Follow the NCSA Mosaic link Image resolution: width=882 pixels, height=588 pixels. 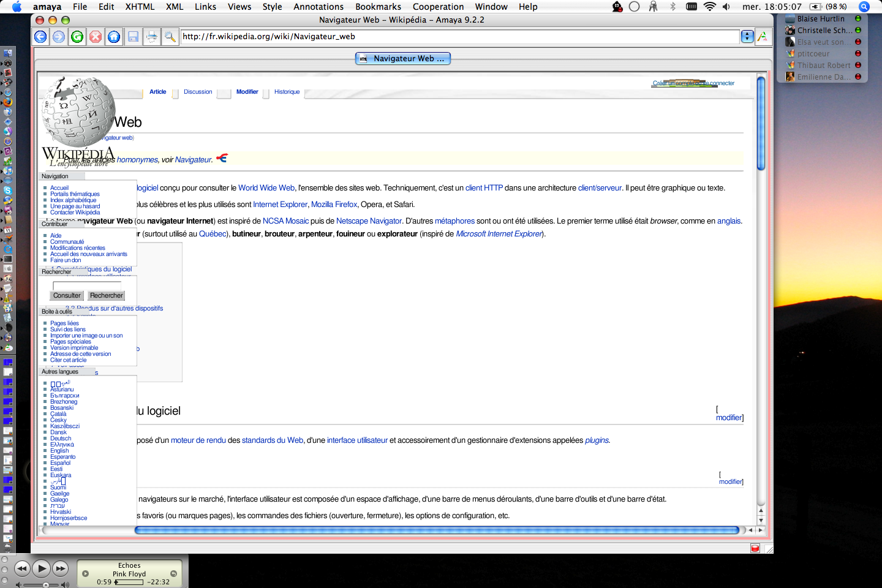point(285,221)
